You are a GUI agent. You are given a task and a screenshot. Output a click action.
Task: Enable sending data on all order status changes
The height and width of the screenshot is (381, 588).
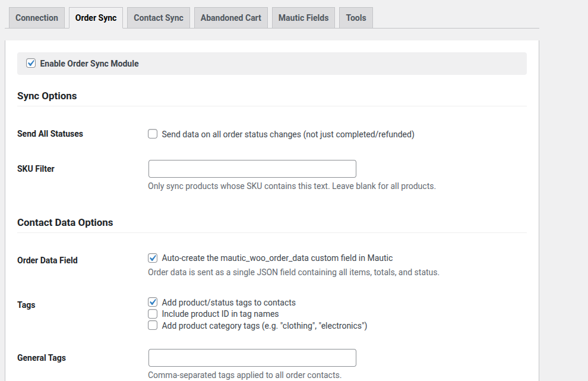click(153, 134)
